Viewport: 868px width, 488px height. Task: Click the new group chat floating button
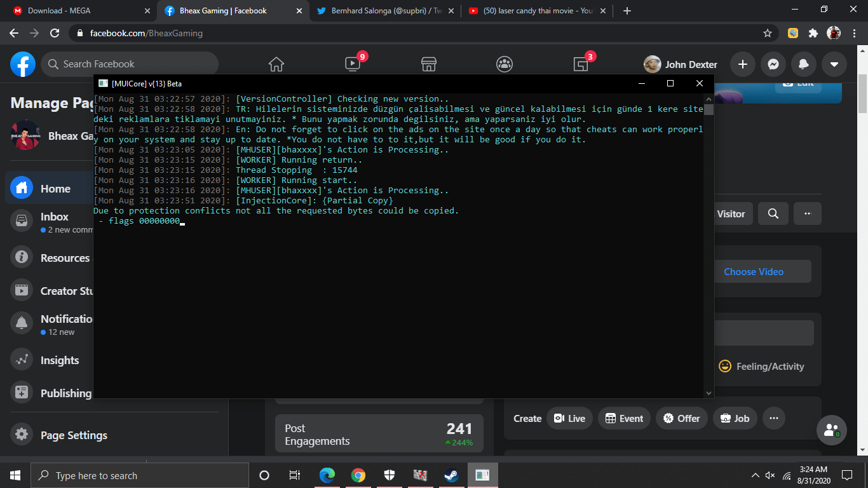(831, 430)
